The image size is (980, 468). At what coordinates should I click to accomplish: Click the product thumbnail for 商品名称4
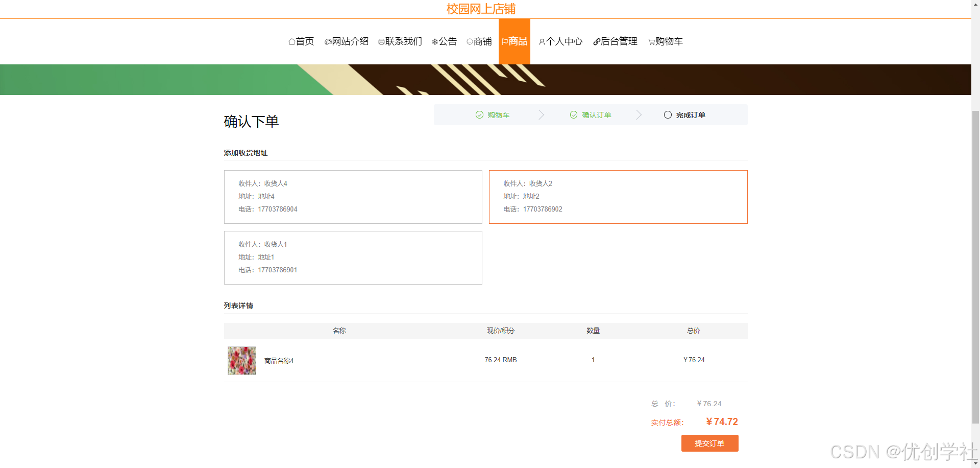point(241,360)
